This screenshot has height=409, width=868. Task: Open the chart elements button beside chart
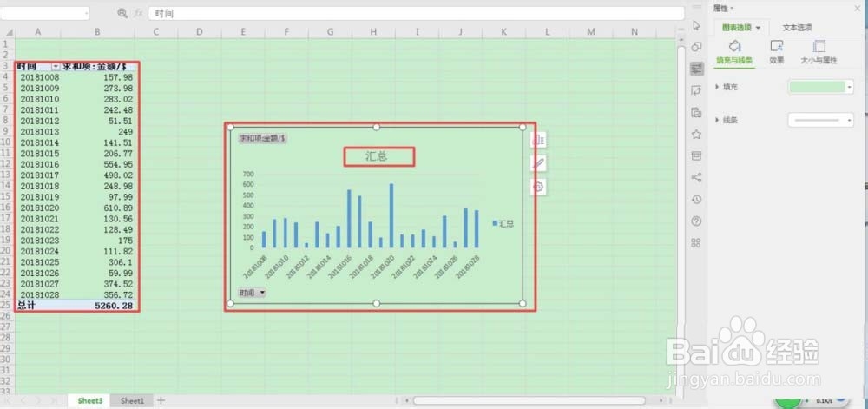click(538, 141)
